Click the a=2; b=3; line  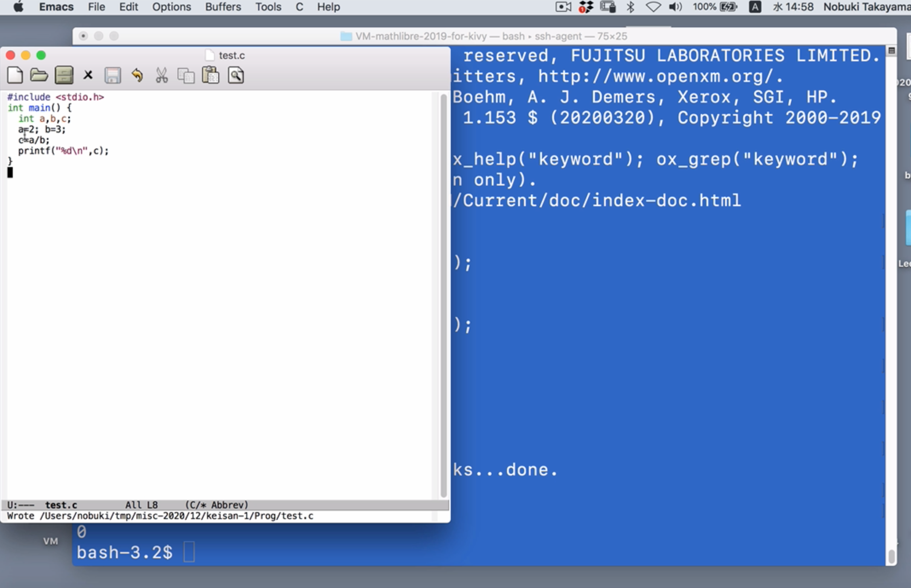(42, 129)
